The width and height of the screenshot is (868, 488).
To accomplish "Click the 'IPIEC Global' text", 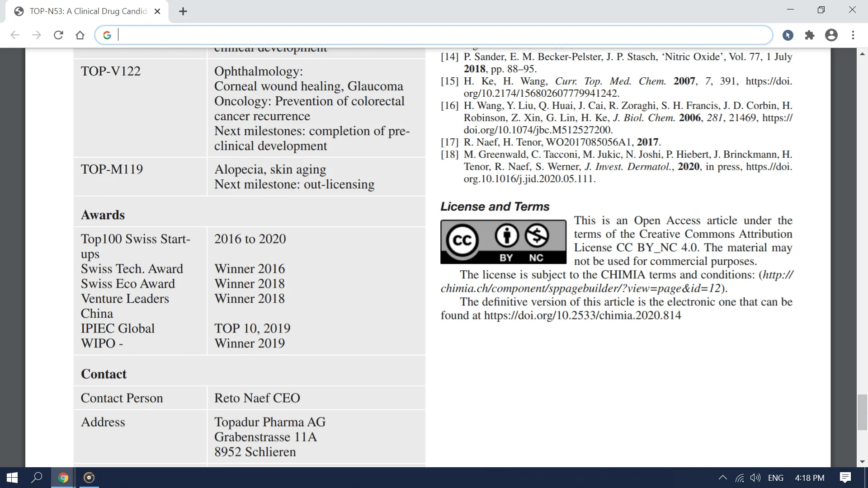I will (x=118, y=328).
